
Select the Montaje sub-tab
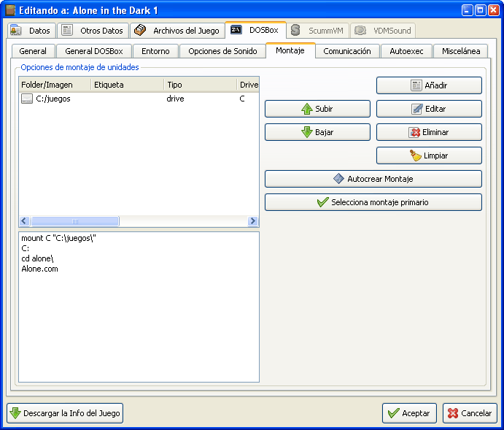point(290,50)
